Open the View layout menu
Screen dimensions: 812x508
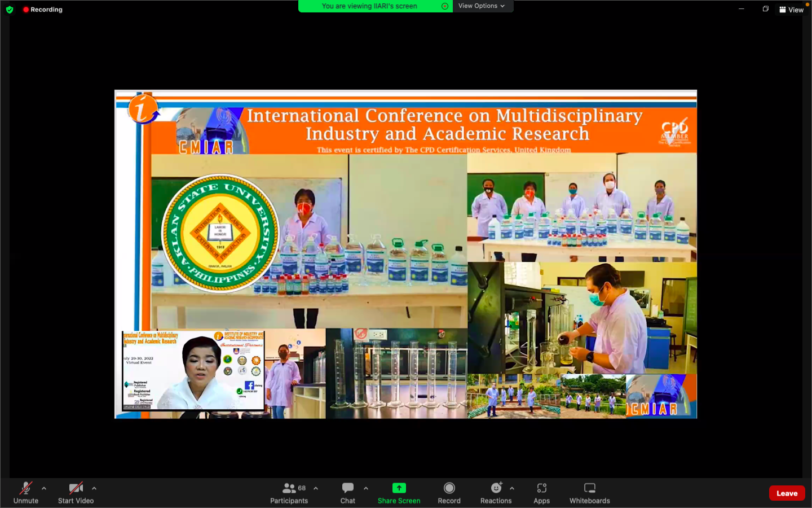(791, 10)
